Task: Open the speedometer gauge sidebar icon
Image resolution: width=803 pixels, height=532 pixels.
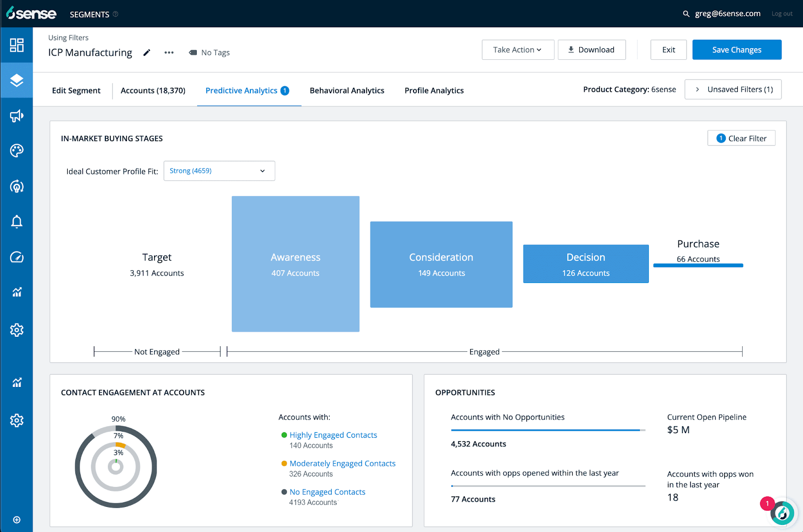Action: click(x=17, y=257)
